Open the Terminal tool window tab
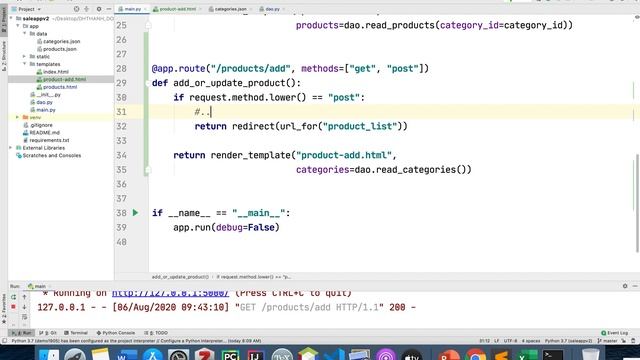Image resolution: width=640 pixels, height=360 pixels. click(76, 333)
